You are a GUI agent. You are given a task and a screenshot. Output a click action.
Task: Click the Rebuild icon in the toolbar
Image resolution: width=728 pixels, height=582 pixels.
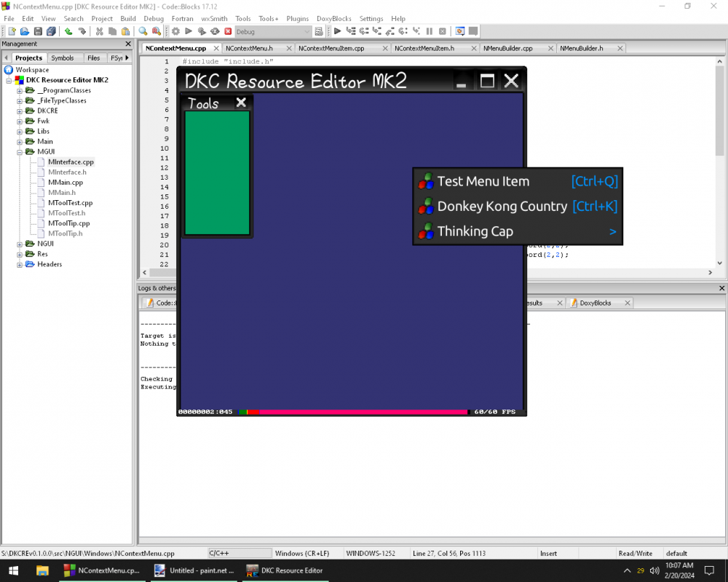(215, 31)
